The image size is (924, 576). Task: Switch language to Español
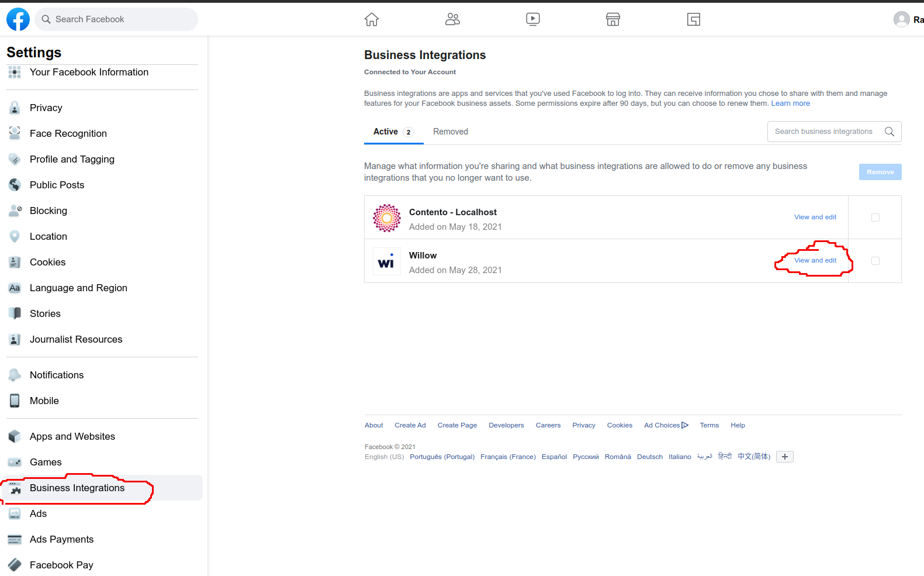(554, 457)
